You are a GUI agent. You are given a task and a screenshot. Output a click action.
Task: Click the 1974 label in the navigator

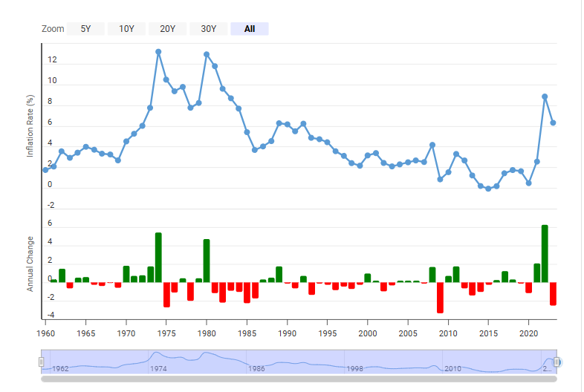point(158,368)
